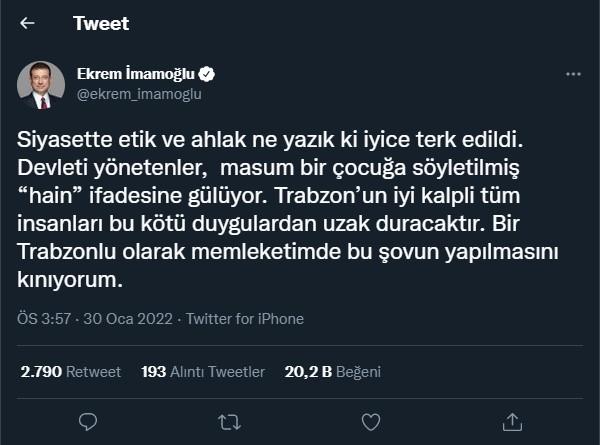Click the reply speech bubble icon
The width and height of the screenshot is (600, 445).
(87, 420)
